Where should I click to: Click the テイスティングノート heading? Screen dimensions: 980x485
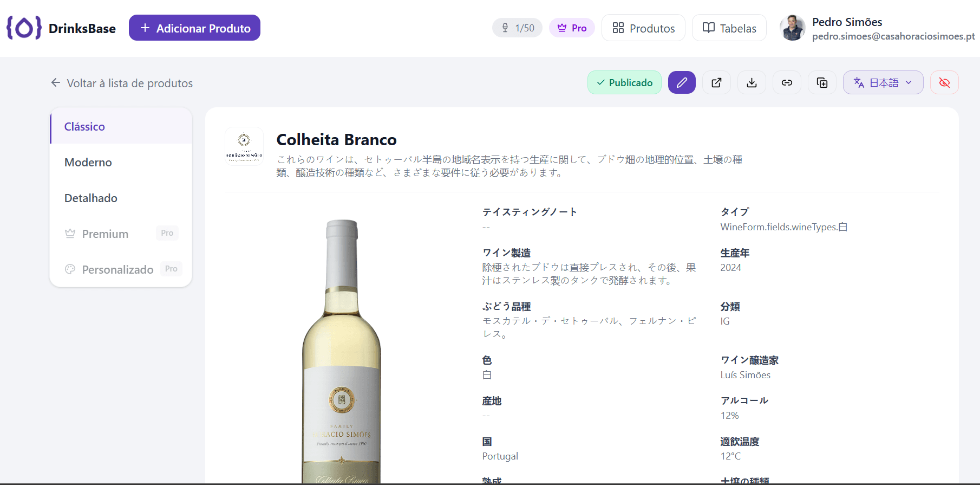530,212
